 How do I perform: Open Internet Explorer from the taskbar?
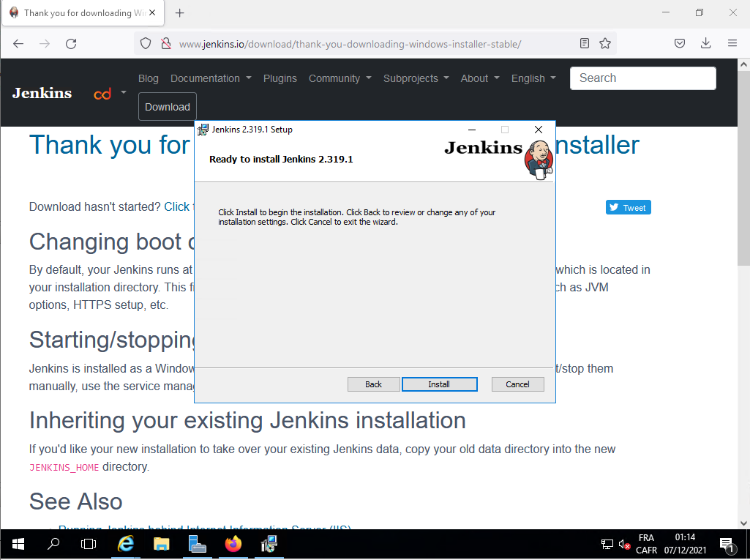[x=126, y=544]
